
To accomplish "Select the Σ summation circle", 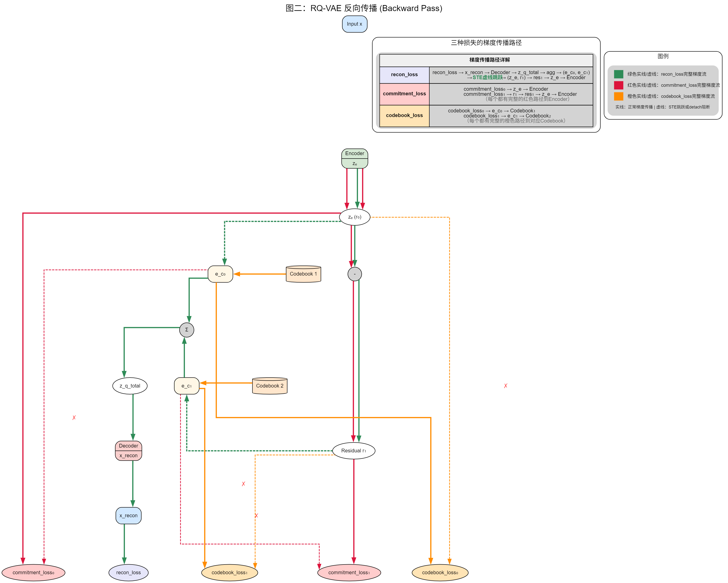I will click(x=187, y=330).
